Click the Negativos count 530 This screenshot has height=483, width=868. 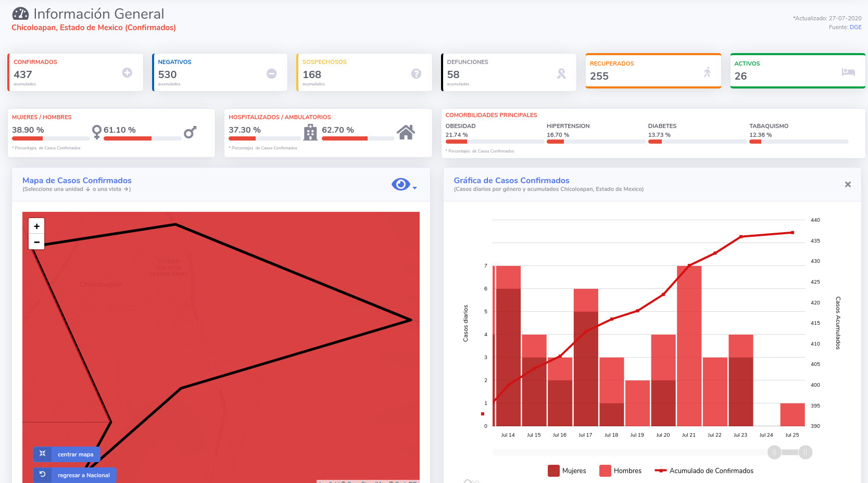168,74
